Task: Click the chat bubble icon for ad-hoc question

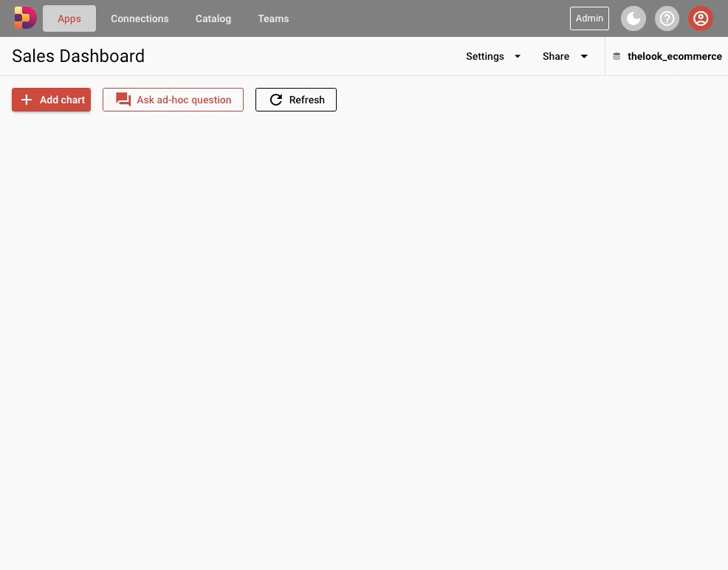Action: [123, 100]
